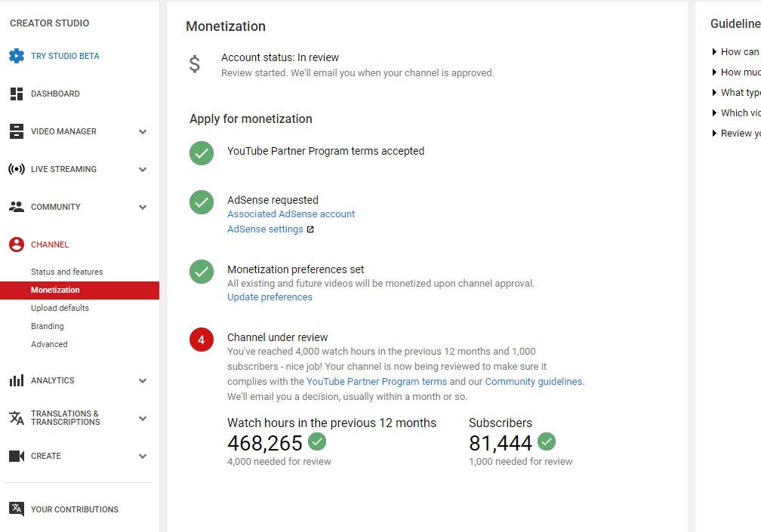Screen dimensions: 761x532
Task: Expand the Translations & Transcriptions chevron
Action: [x=143, y=418]
